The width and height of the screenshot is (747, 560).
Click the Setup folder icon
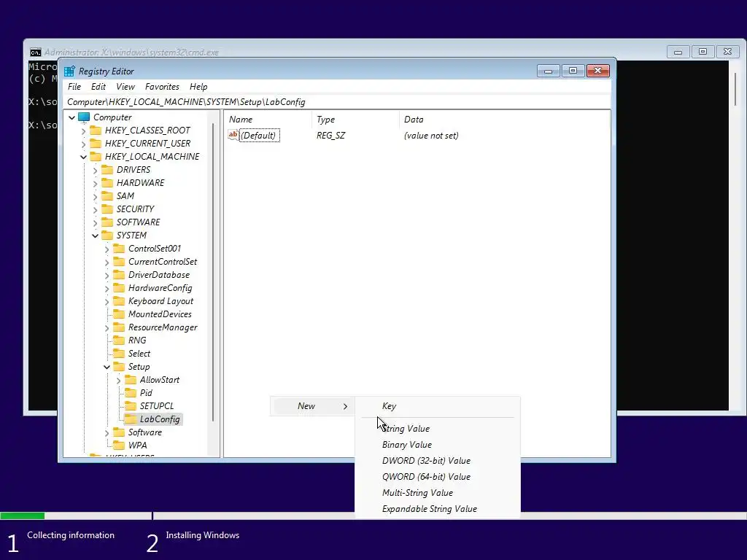tap(119, 367)
